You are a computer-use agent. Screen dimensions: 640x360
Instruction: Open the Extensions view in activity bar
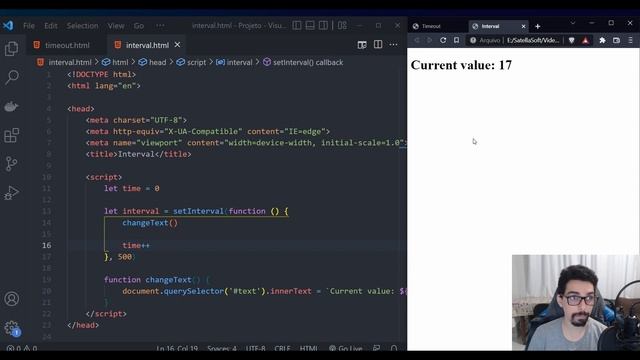point(11,135)
